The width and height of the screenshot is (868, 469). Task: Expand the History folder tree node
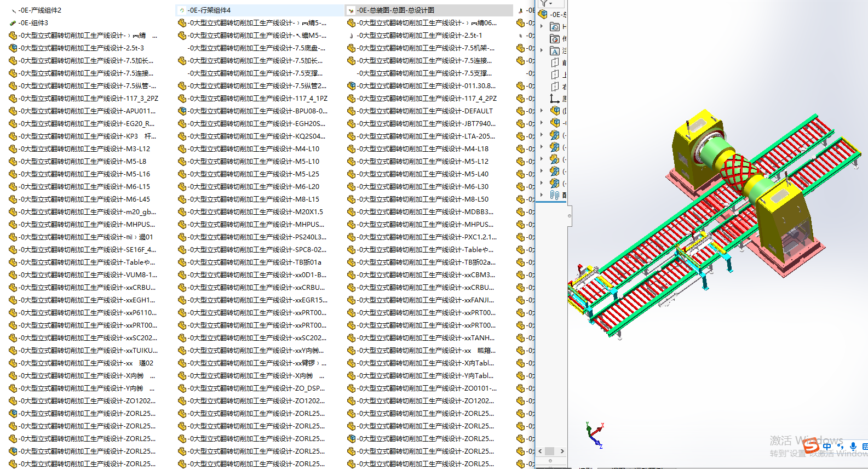pos(542,26)
